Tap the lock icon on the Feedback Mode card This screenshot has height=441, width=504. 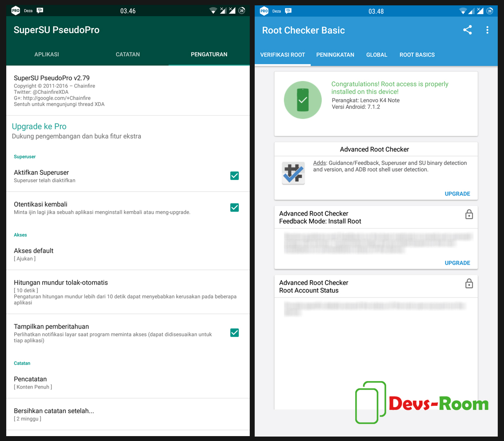469,214
